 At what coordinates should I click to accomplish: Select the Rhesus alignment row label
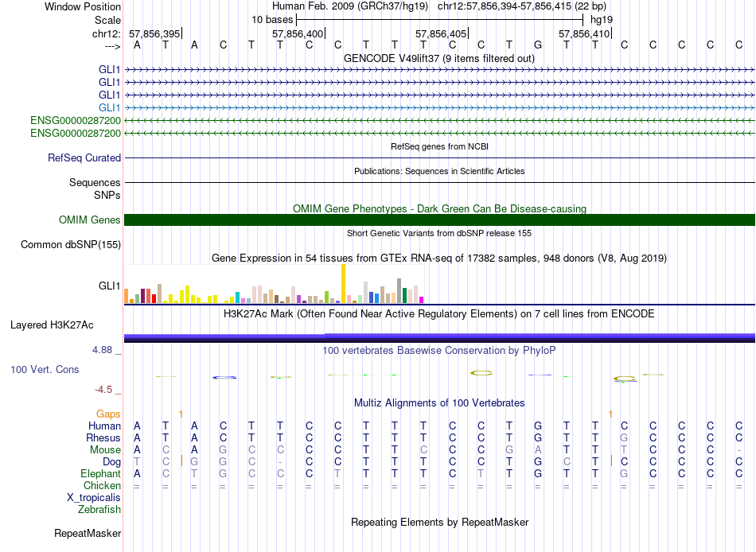point(103,437)
